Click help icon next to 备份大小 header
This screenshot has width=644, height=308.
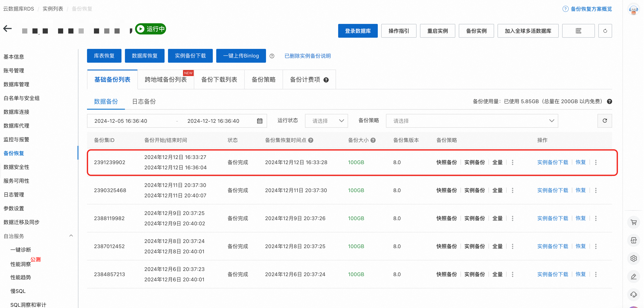pyautogui.click(x=373, y=140)
